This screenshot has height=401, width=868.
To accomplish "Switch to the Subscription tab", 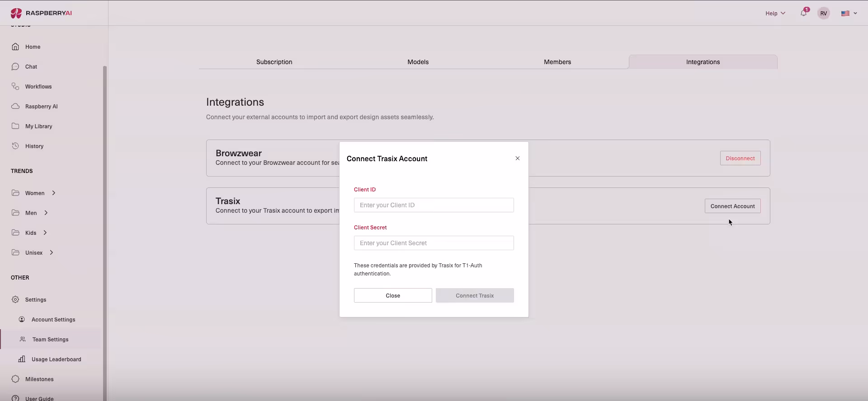I will click(274, 62).
